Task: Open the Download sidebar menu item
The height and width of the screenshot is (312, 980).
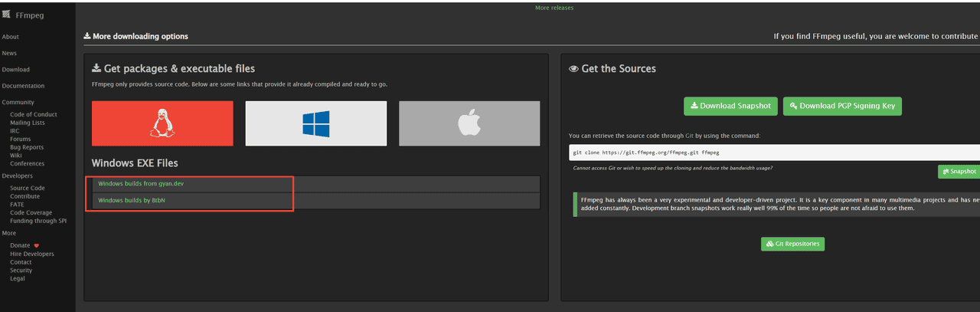Action: 16,70
